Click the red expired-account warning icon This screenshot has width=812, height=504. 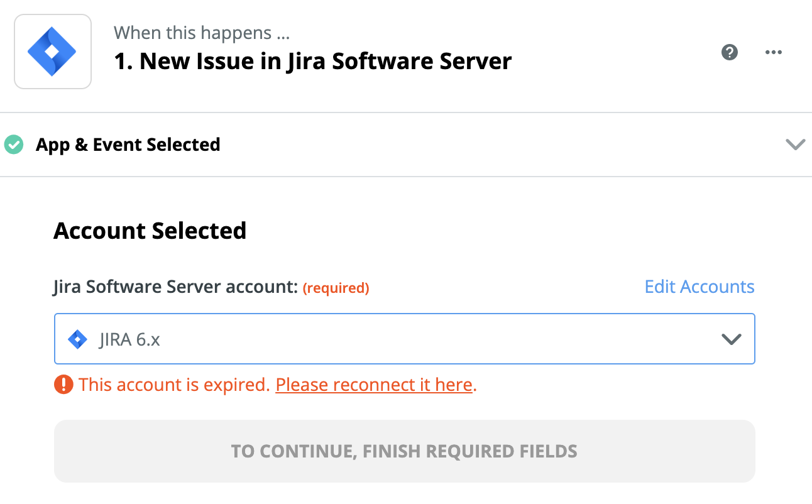[x=63, y=384]
